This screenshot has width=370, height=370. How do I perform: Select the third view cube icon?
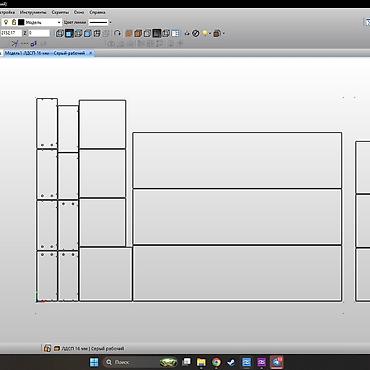click(x=79, y=33)
